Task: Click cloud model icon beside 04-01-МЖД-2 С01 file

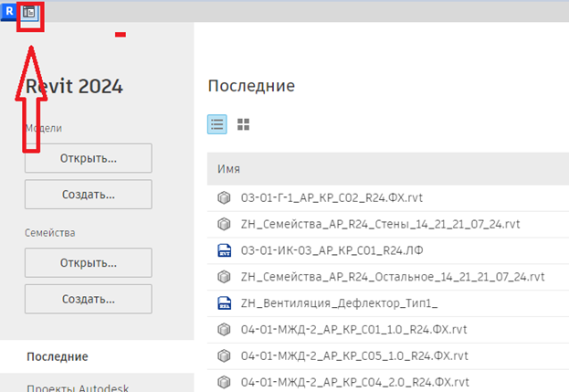Action: (x=224, y=330)
